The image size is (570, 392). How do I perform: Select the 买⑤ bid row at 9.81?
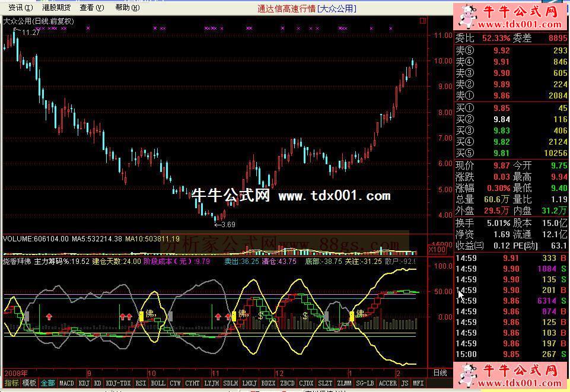tap(511, 153)
